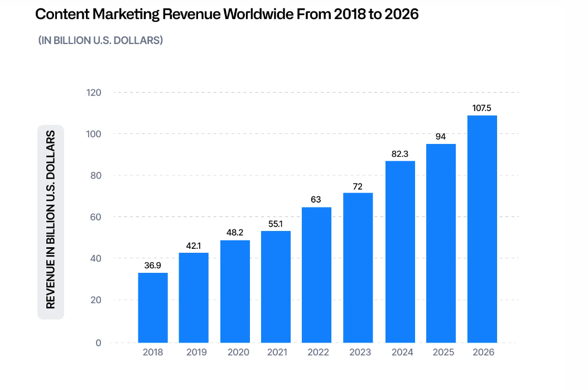This screenshot has width=588, height=390.
Task: Click the y-axis tick label 20
Action: coord(96,300)
